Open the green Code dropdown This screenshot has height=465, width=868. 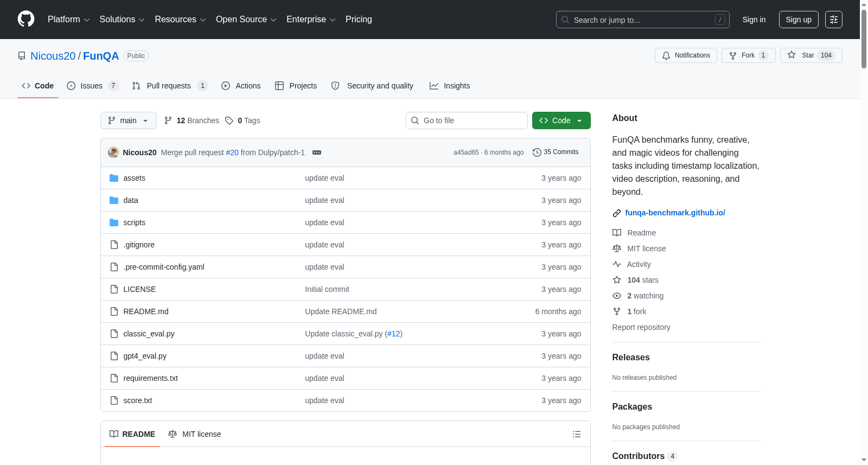pyautogui.click(x=561, y=120)
